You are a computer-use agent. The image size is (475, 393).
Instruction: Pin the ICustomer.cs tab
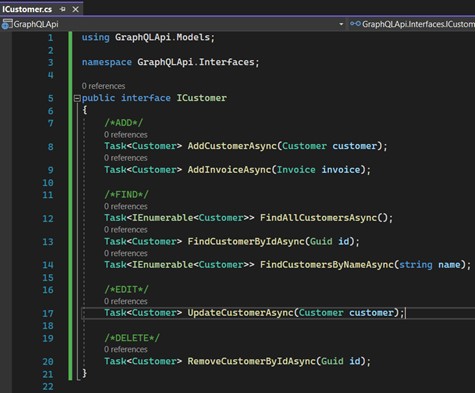63,9
